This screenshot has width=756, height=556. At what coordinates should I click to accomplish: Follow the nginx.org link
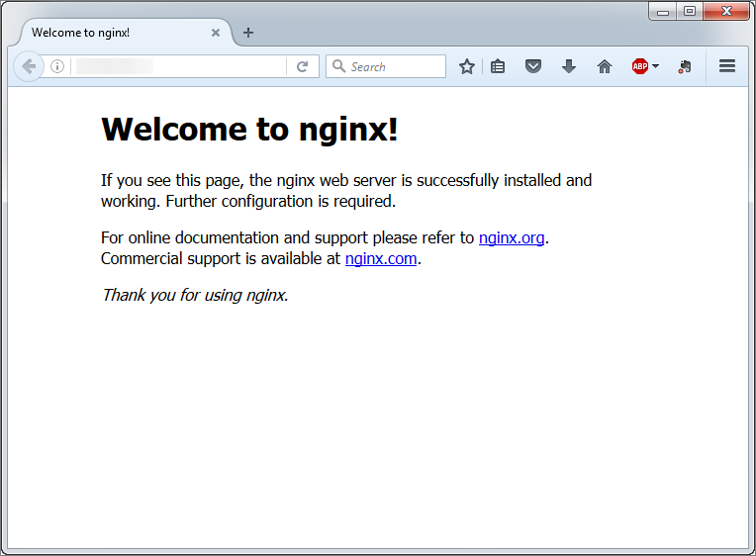512,237
